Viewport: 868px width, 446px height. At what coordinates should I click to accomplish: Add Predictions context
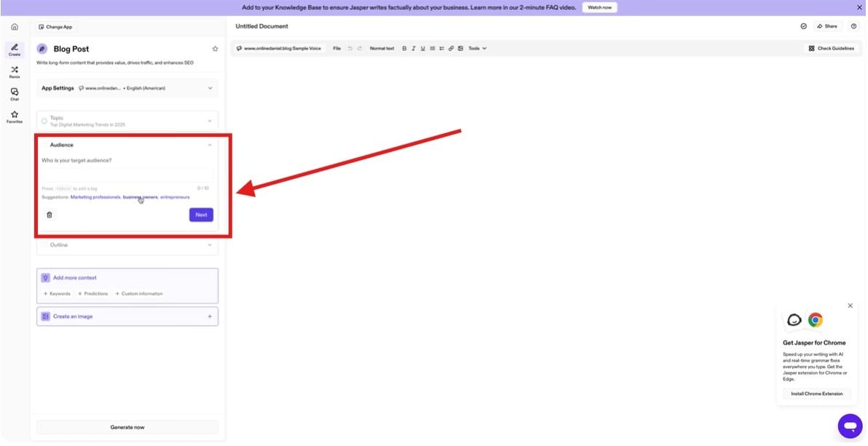93,294
